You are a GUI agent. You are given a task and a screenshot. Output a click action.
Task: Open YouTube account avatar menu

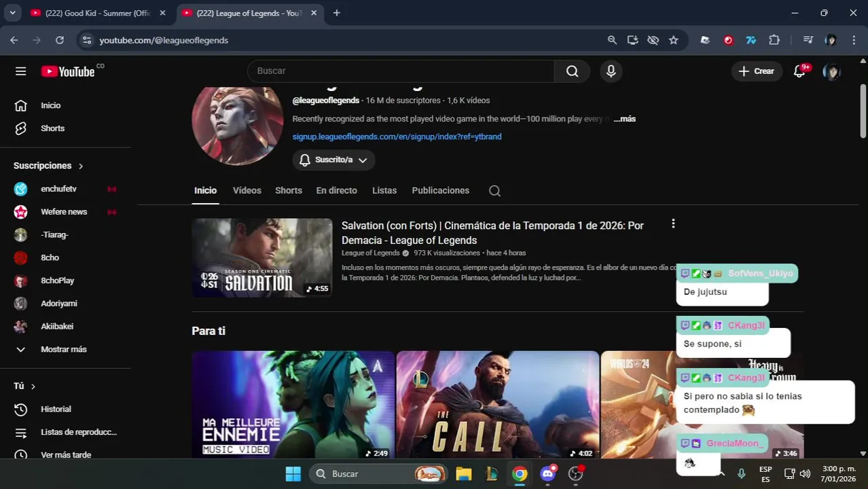[831, 71]
